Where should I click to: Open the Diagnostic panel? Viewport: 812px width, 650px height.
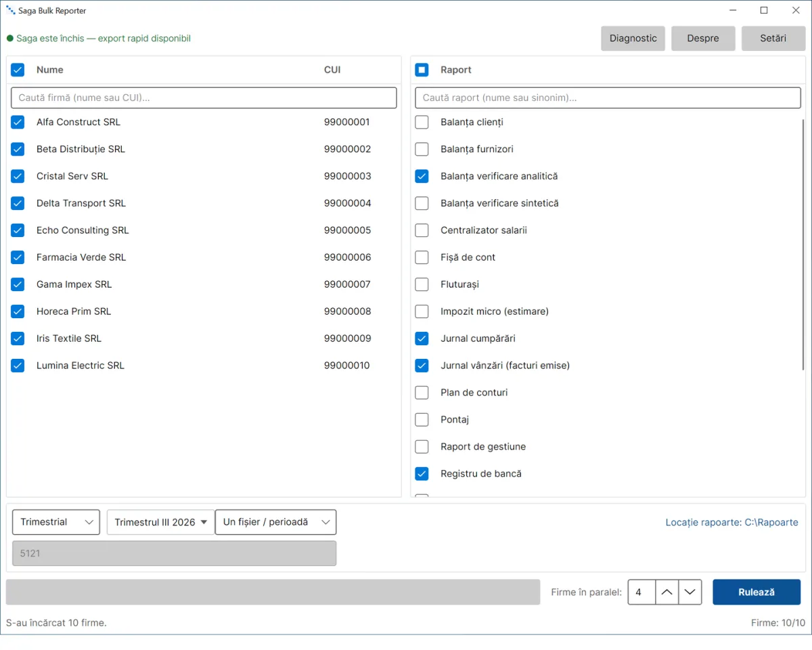point(633,39)
